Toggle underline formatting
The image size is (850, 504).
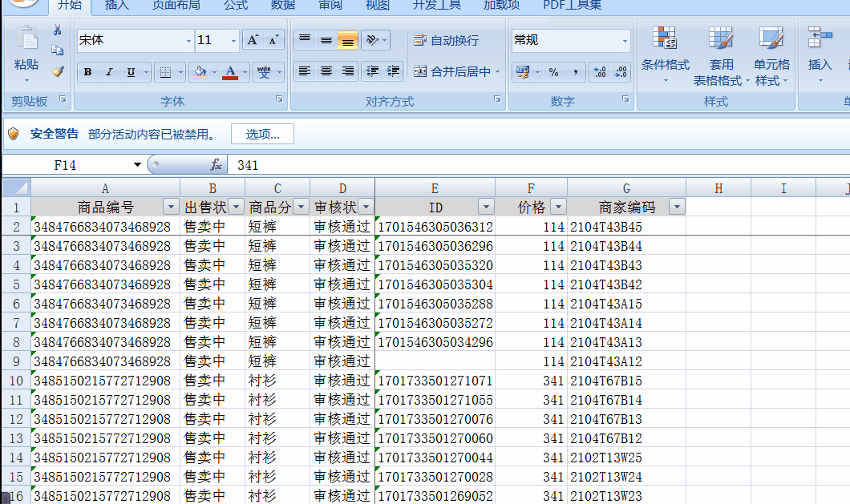130,72
